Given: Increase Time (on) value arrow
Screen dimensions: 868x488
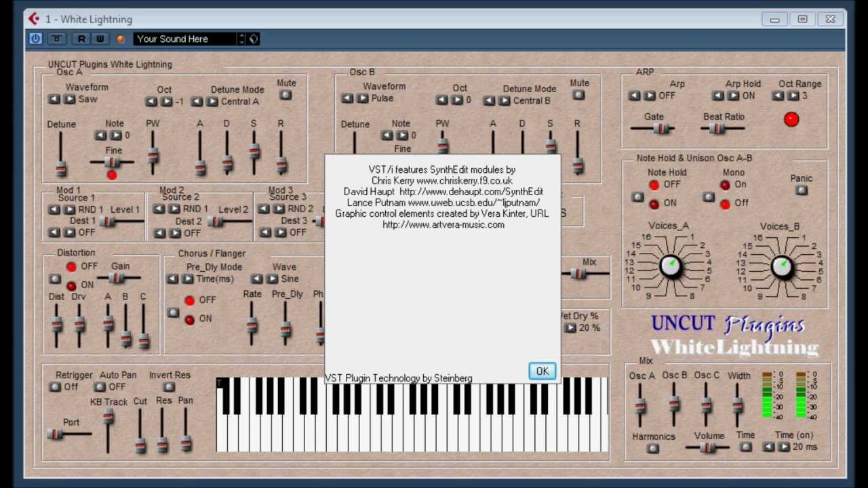Looking at the screenshot, I should click(784, 447).
